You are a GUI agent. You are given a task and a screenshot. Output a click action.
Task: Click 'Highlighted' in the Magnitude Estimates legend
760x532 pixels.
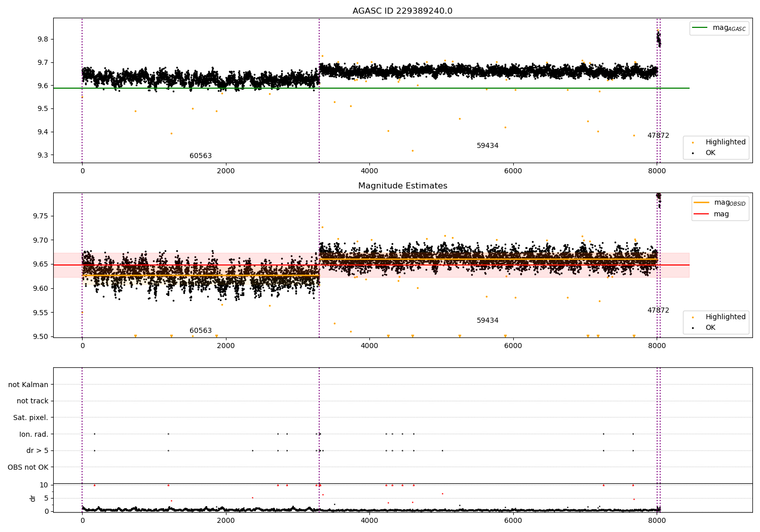[726, 317]
